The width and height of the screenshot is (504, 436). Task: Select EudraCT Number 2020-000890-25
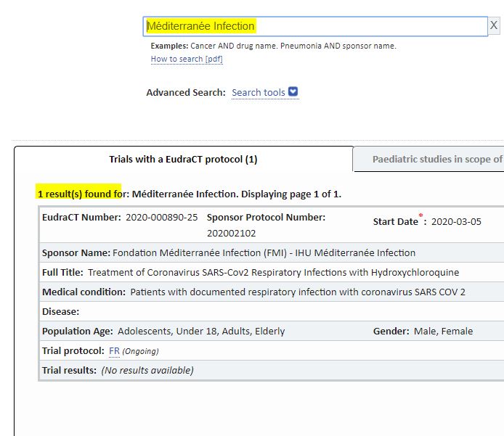[161, 218]
